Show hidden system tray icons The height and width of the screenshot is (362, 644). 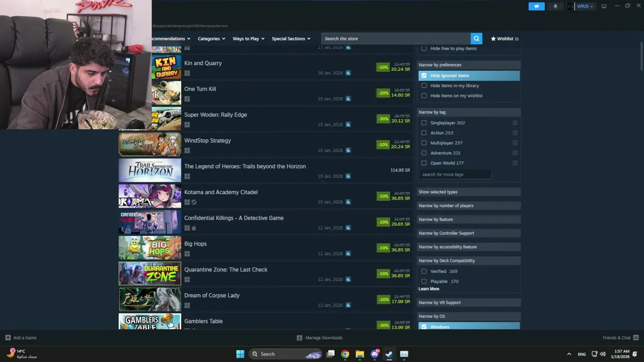pyautogui.click(x=569, y=354)
